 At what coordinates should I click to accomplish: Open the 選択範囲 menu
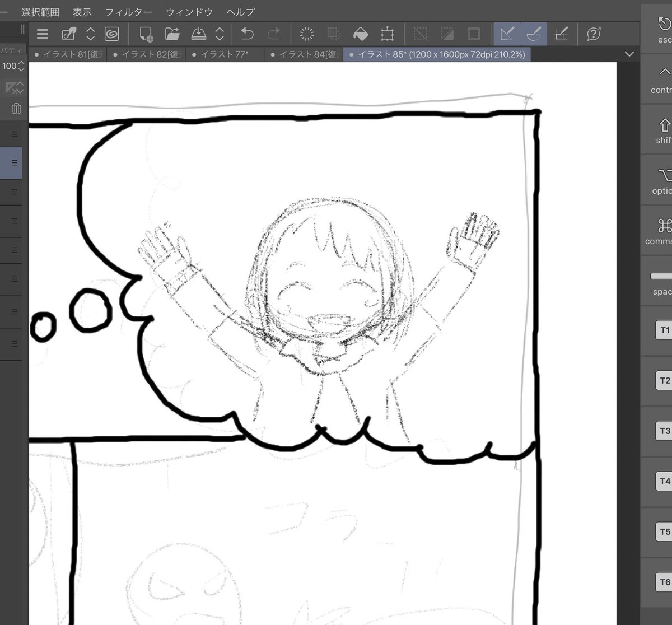point(40,12)
